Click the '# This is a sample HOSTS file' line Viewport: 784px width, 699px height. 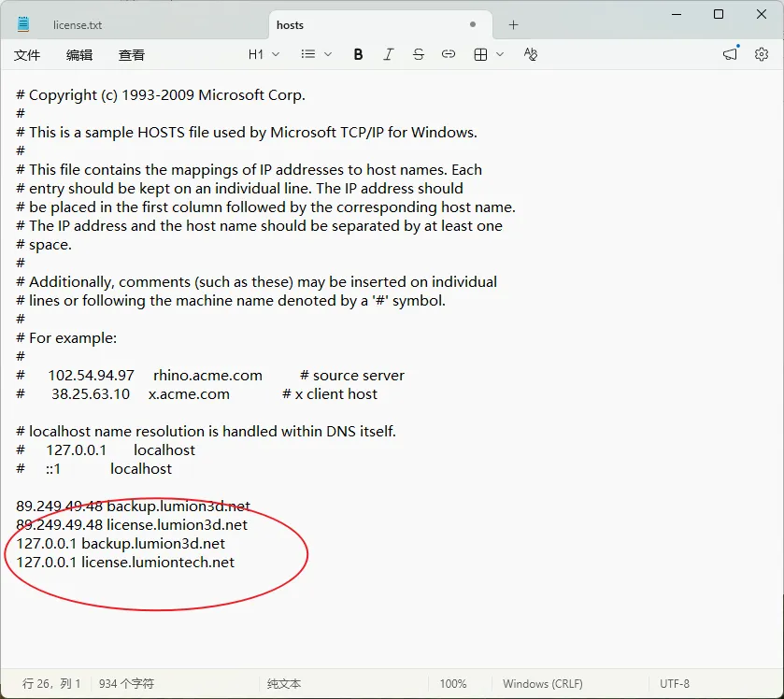[247, 132]
